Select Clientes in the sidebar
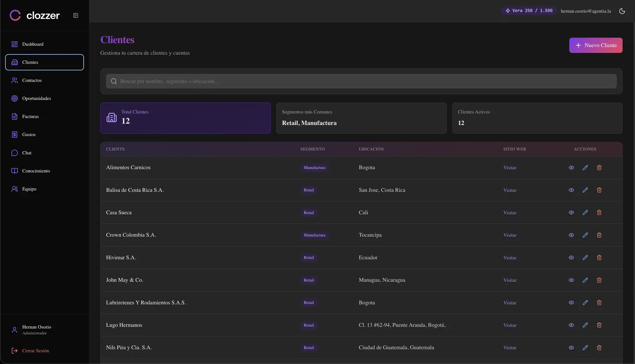Viewport: 635px width, 364px height. point(44,62)
